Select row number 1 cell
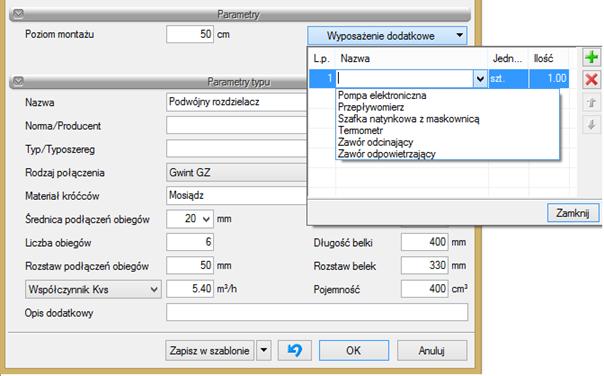This screenshot has height=376, width=604. [322, 79]
